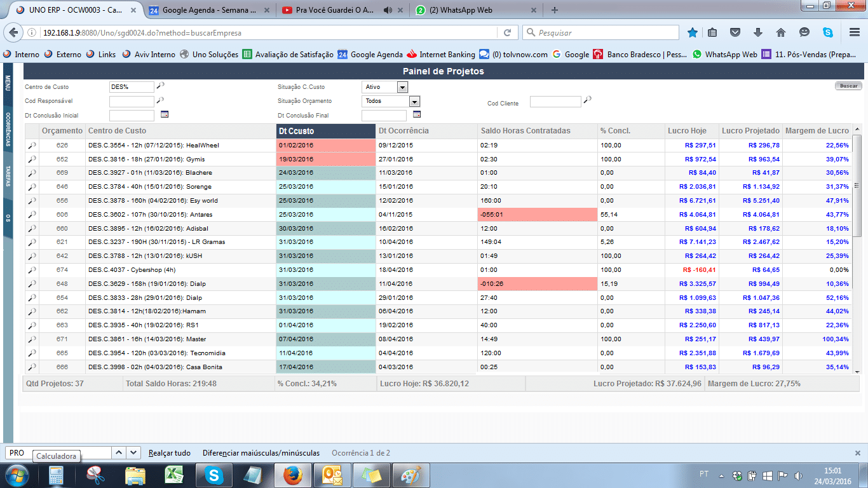868x488 pixels.
Task: Click detail magnifier icon for orçamento 626
Action: (x=32, y=146)
